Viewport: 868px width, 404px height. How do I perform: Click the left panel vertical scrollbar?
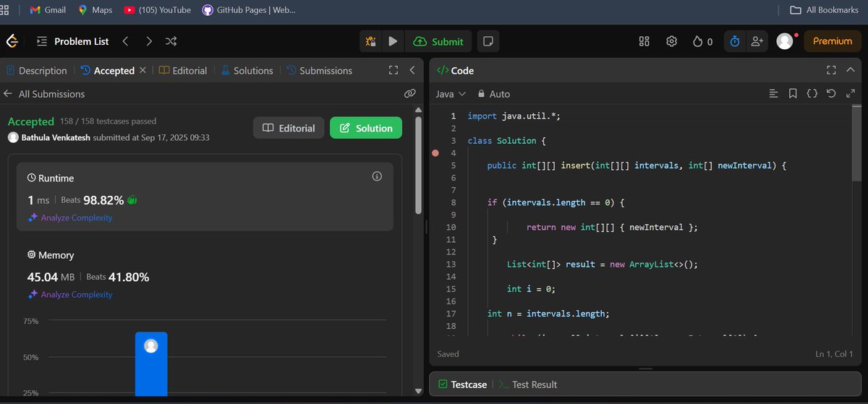pos(418,165)
